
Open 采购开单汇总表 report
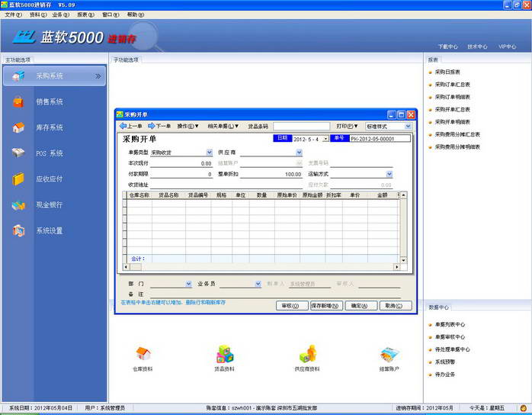[452, 109]
